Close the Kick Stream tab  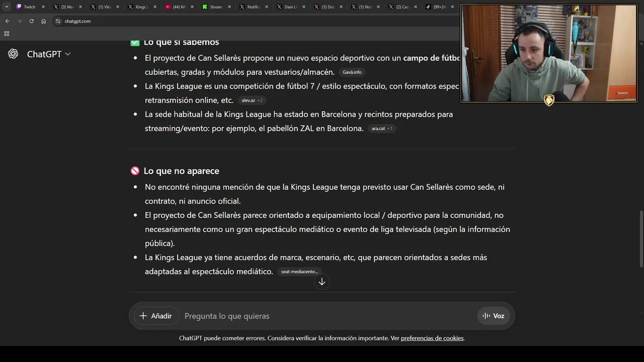tap(229, 7)
